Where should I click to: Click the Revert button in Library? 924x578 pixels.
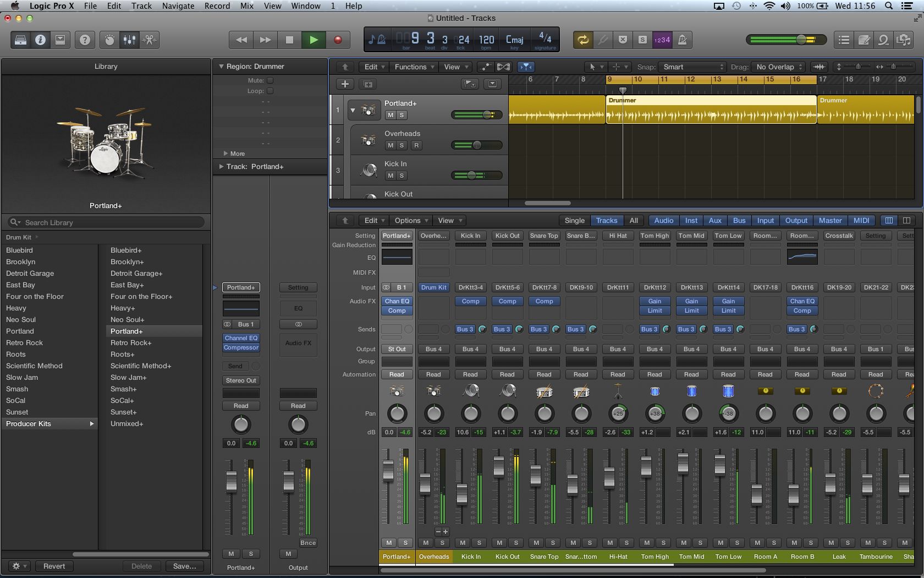click(54, 566)
